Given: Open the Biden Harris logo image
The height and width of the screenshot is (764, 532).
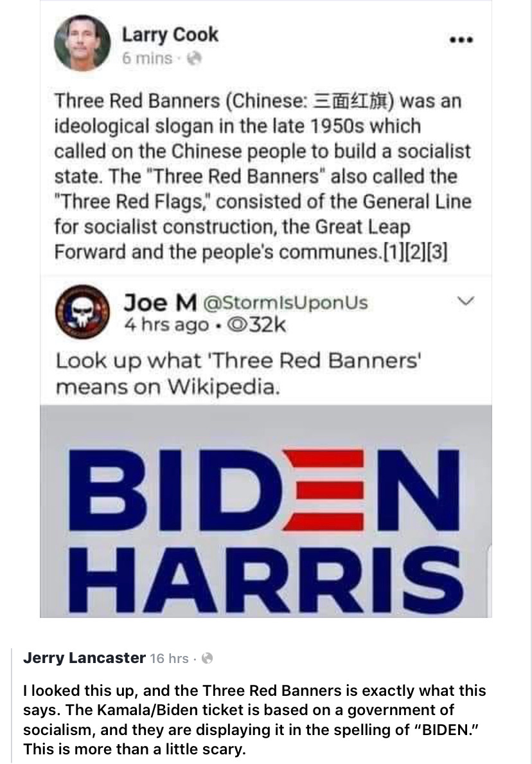Looking at the screenshot, I should point(266,511).
